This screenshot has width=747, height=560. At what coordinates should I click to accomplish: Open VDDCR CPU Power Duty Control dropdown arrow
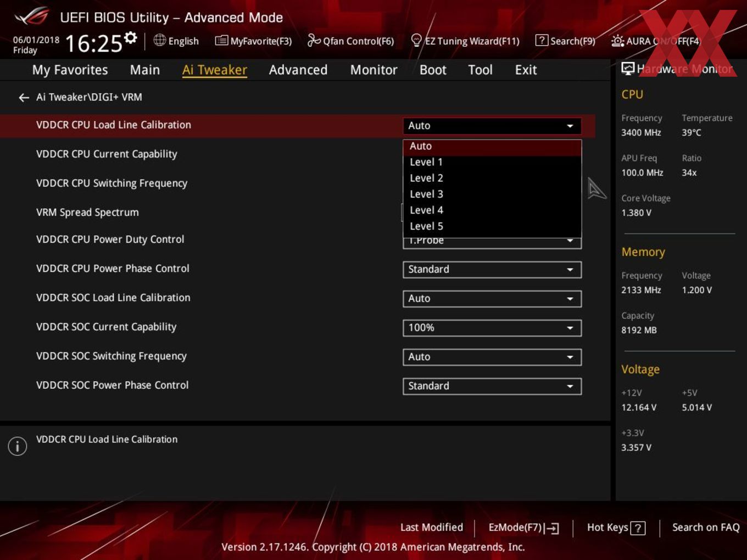coord(570,242)
